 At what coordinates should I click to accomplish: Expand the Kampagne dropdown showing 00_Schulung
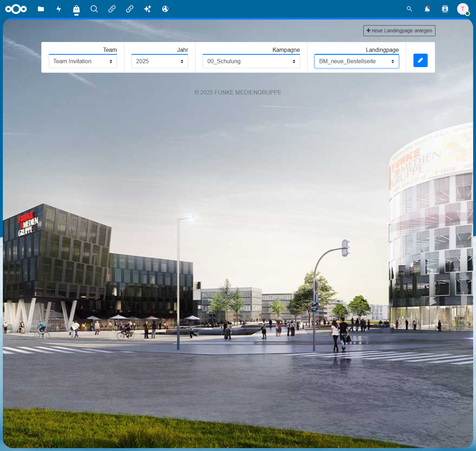251,61
